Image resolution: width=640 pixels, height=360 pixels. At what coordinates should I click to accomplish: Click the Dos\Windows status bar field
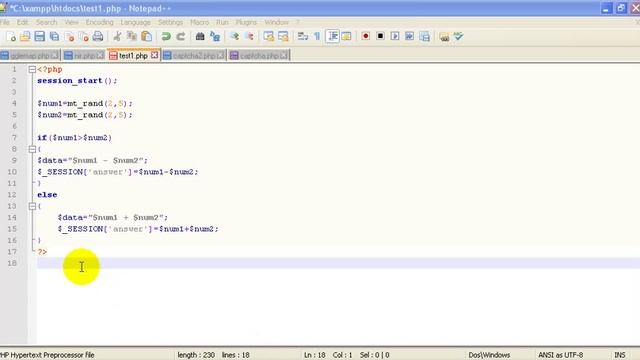(489, 355)
